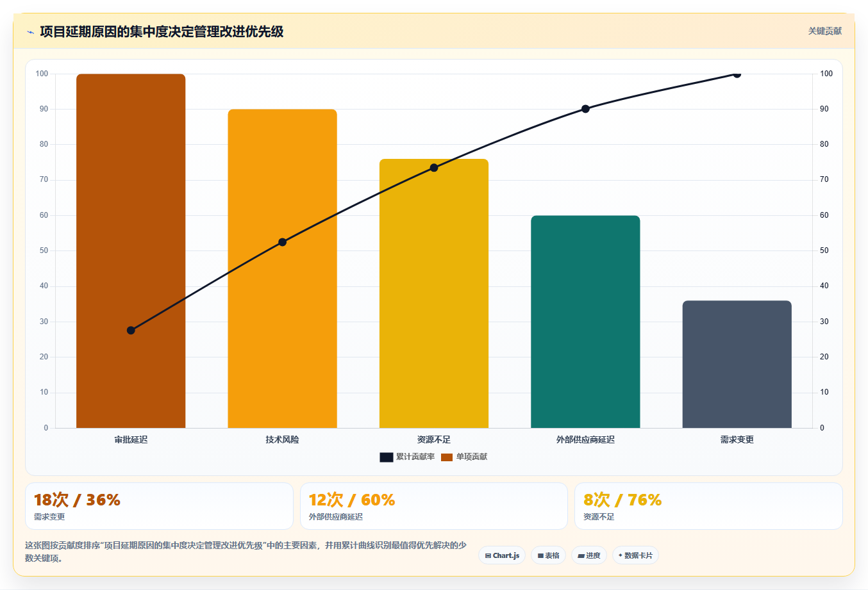
Task: Toggle the 累计贡献率 legend swatch
Action: click(386, 457)
